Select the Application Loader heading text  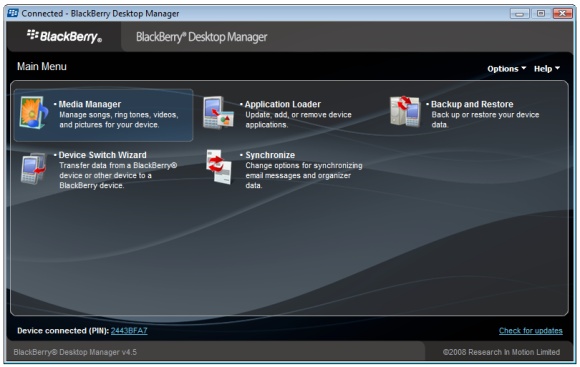(x=283, y=104)
